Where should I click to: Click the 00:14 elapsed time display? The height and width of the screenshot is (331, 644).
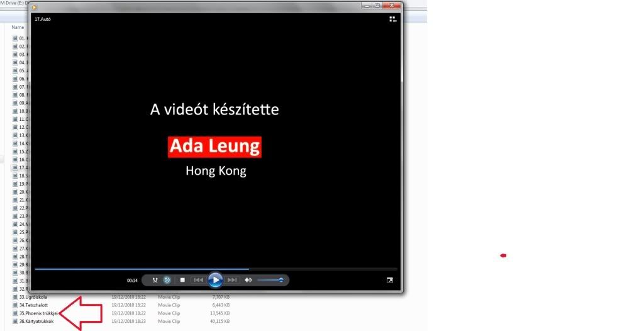(132, 281)
